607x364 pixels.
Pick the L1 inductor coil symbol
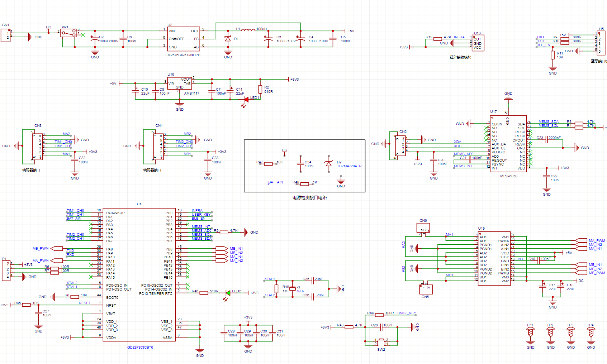248,30
